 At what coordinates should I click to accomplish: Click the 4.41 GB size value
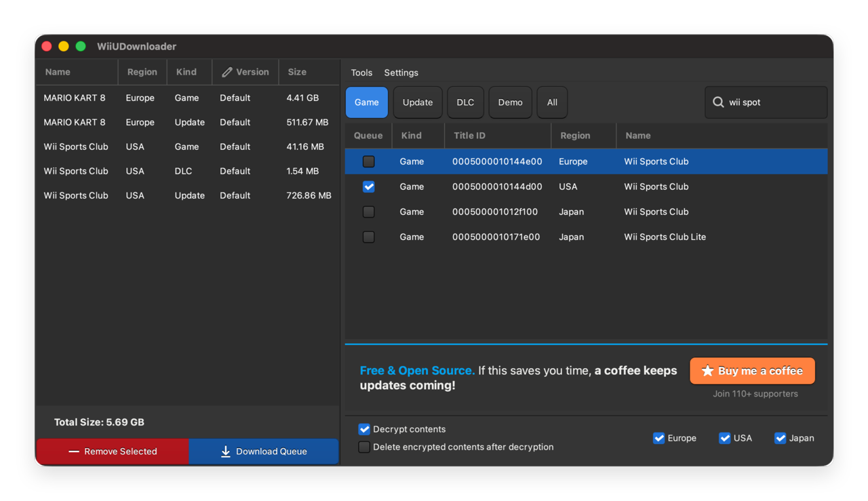pyautogui.click(x=302, y=98)
